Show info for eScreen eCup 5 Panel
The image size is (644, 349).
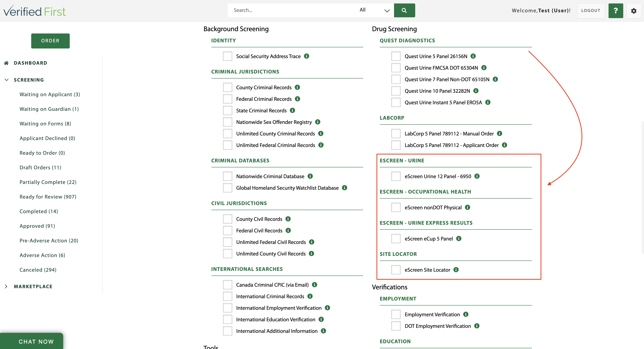pyautogui.click(x=459, y=239)
